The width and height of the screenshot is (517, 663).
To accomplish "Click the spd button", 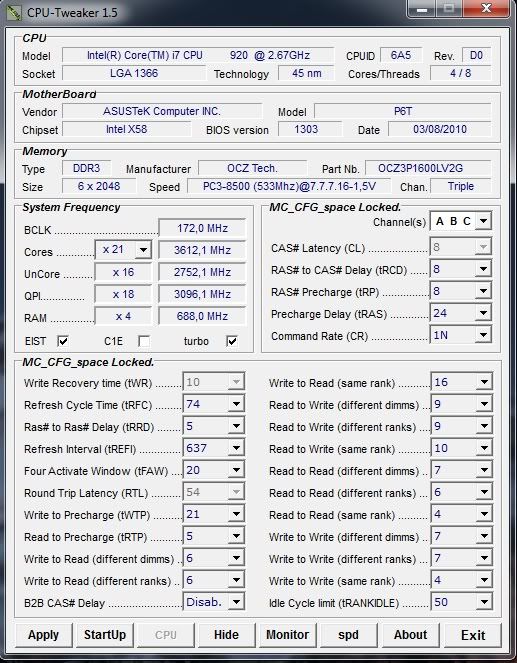I will [348, 635].
